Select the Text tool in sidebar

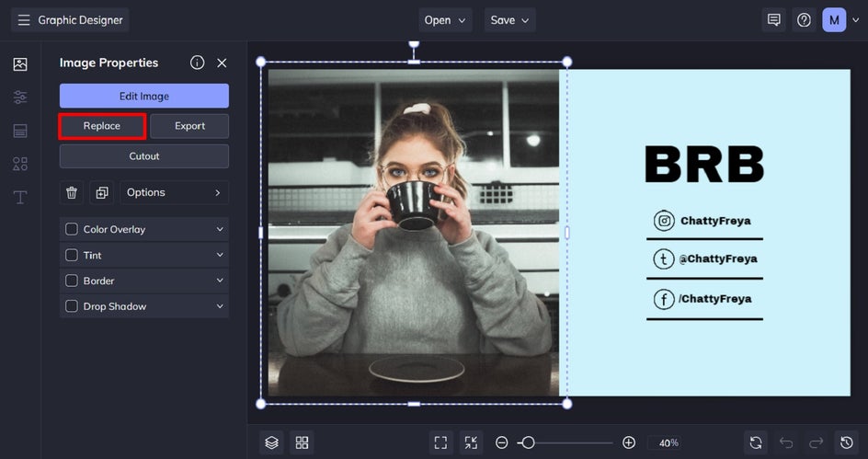pos(20,197)
